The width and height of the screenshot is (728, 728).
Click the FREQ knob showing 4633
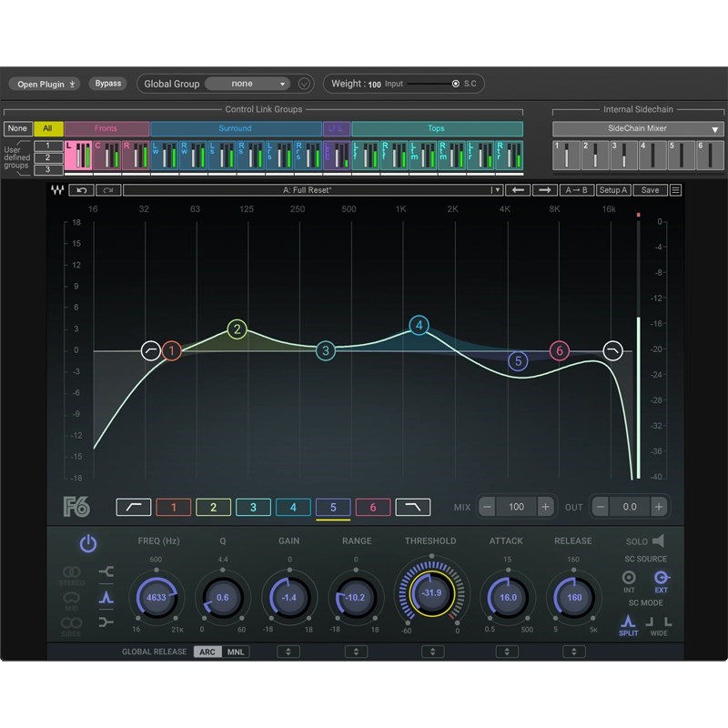157,598
